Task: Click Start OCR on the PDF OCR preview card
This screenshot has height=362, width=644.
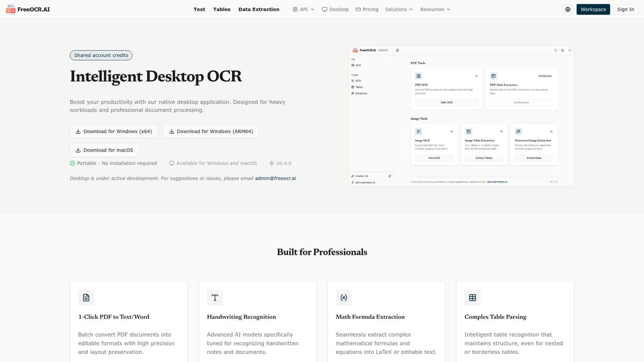Action: [447, 102]
